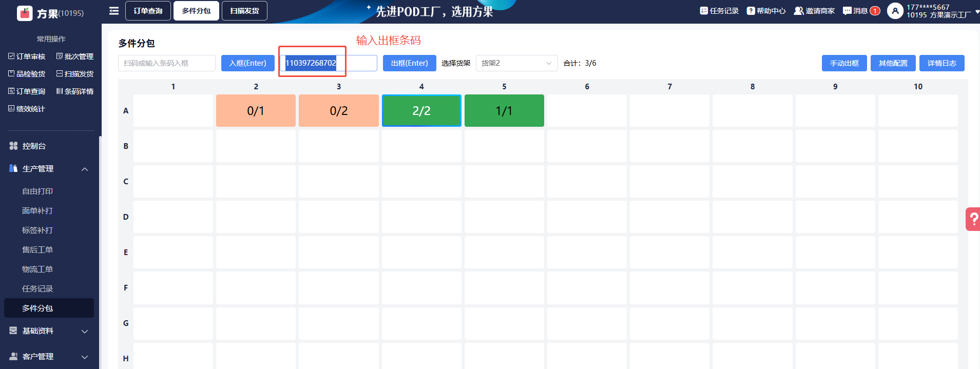Click 邀请商家 person icon

799,11
